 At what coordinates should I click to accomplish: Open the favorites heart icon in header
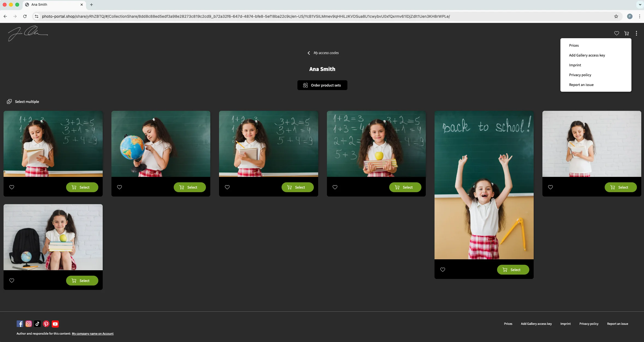click(616, 33)
